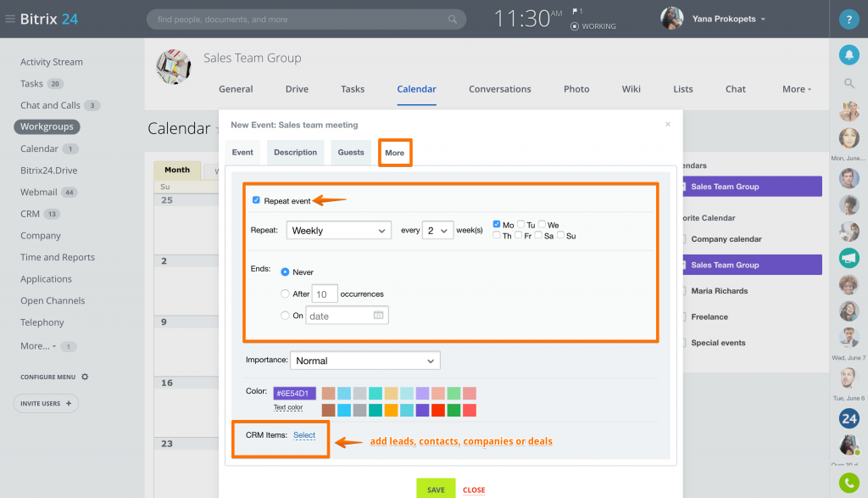Image resolution: width=868 pixels, height=498 pixels.
Task: Select the After occurrences radio button
Action: 285,294
